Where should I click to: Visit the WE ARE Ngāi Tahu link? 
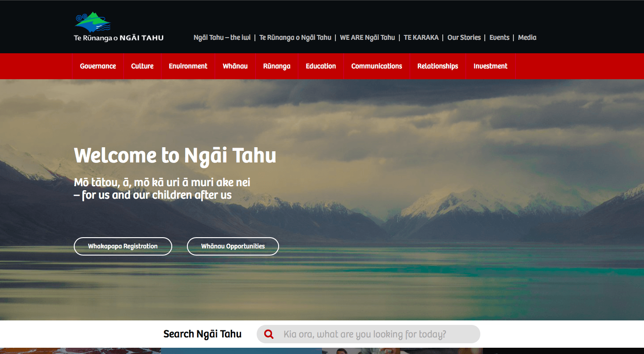[x=368, y=38]
